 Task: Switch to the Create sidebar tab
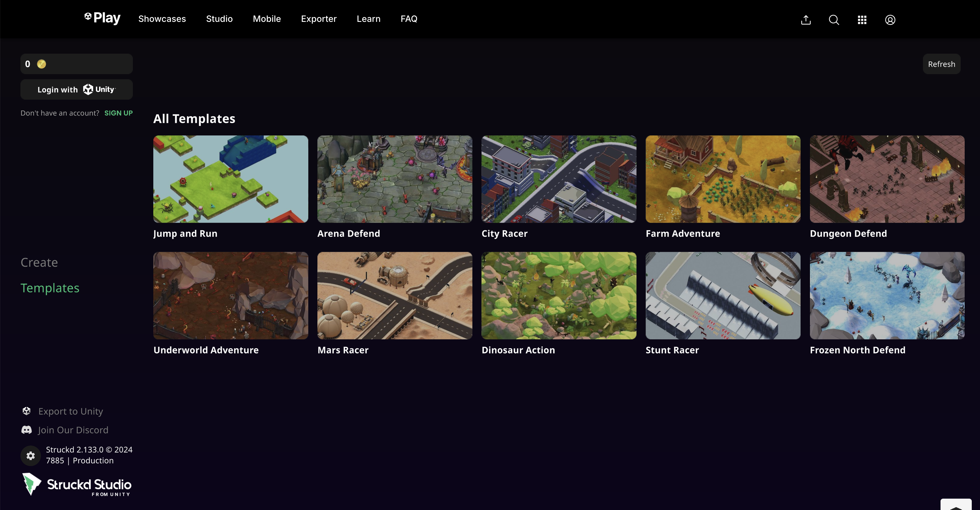tap(39, 262)
